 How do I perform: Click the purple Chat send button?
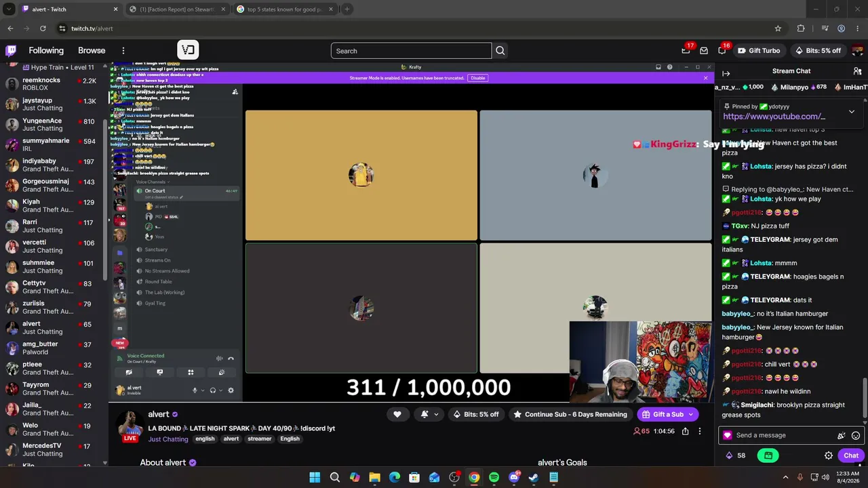click(x=851, y=455)
